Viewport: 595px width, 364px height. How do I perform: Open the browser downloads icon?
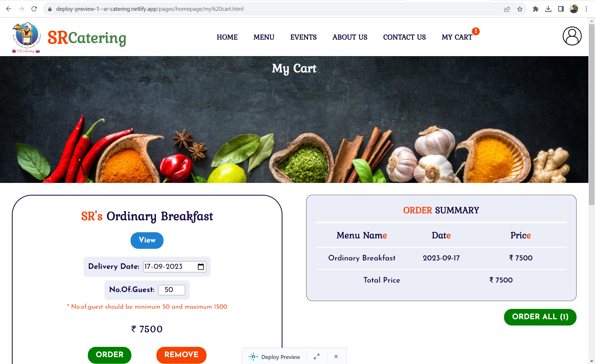click(x=548, y=9)
